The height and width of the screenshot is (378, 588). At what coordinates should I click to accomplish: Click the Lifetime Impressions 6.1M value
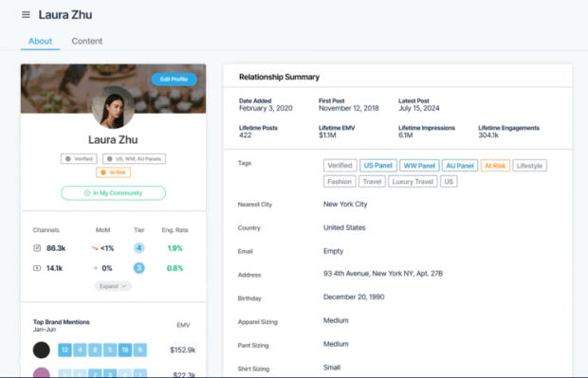(x=405, y=135)
